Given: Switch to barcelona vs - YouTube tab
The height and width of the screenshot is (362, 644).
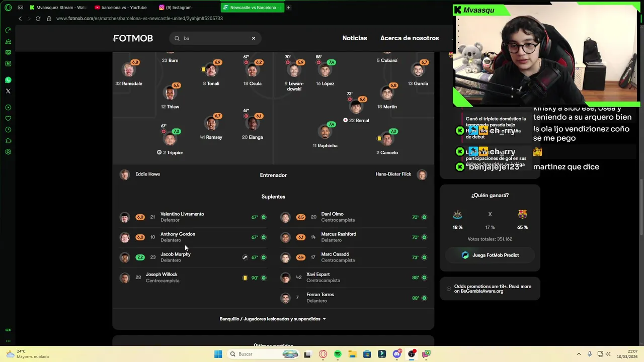Looking at the screenshot, I should 124,8.
